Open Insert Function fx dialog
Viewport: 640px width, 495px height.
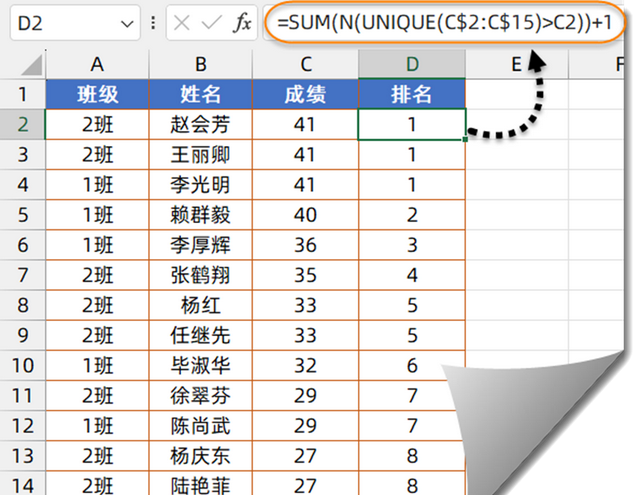(x=242, y=23)
